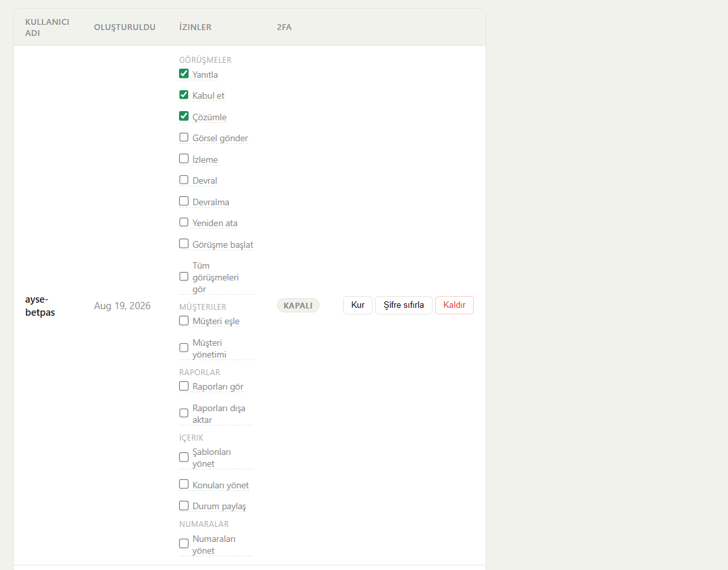Click the İÇERİK group label
The width and height of the screenshot is (728, 570).
191,438
